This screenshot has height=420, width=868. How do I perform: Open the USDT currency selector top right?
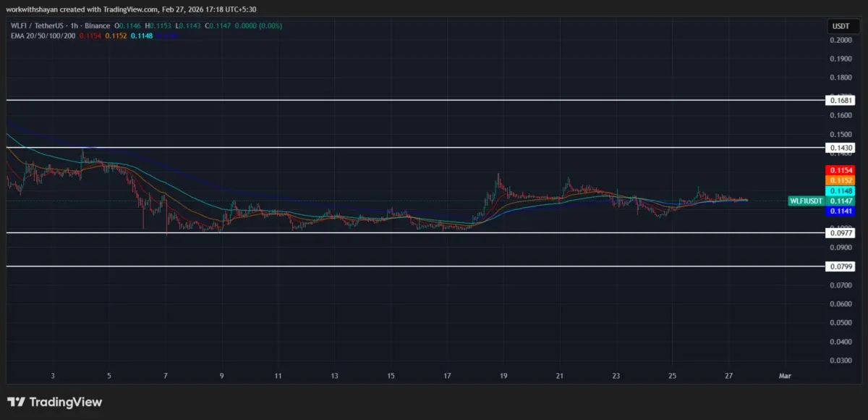(842, 25)
